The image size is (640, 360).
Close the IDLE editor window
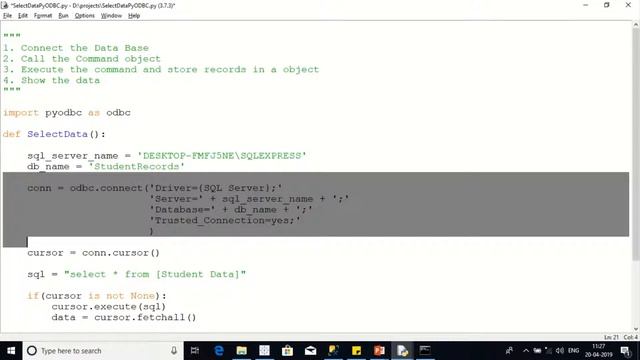pos(628,5)
